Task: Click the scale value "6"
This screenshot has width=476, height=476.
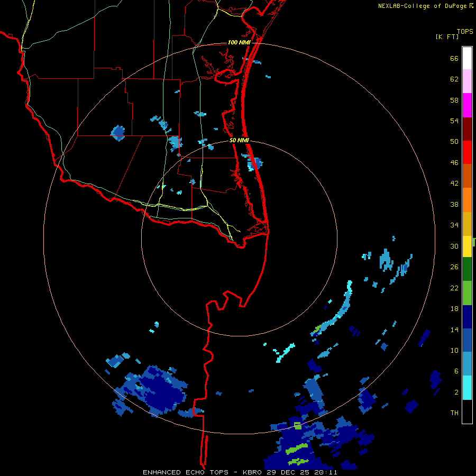Action: point(456,371)
